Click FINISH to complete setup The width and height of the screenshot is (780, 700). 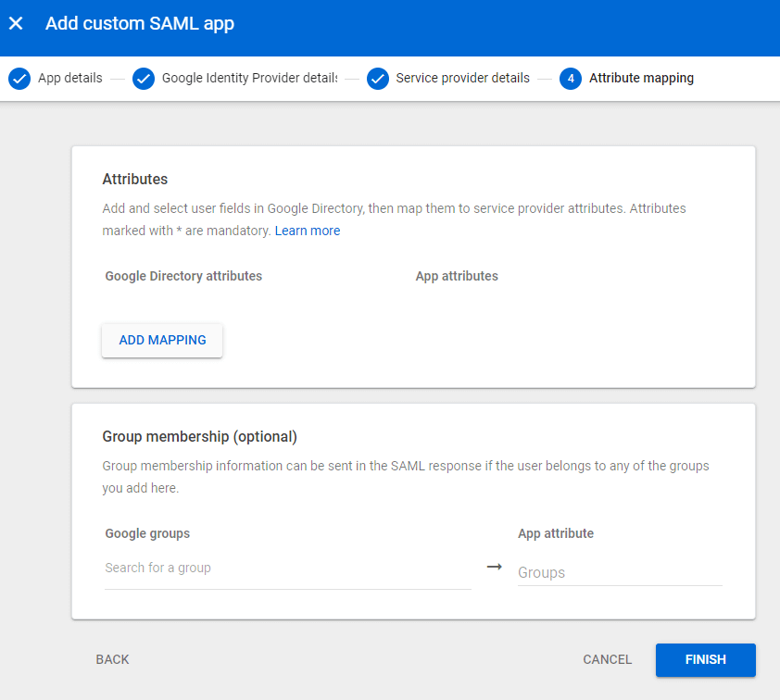click(705, 659)
